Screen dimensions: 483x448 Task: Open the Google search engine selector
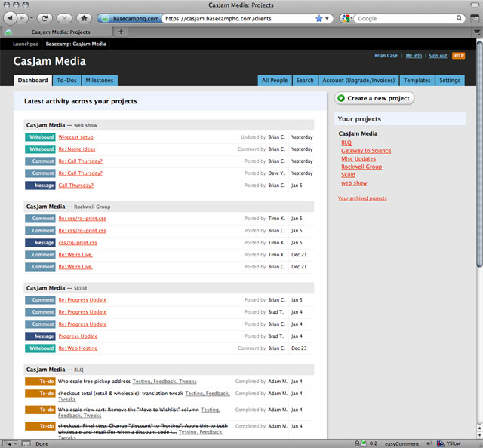(347, 18)
